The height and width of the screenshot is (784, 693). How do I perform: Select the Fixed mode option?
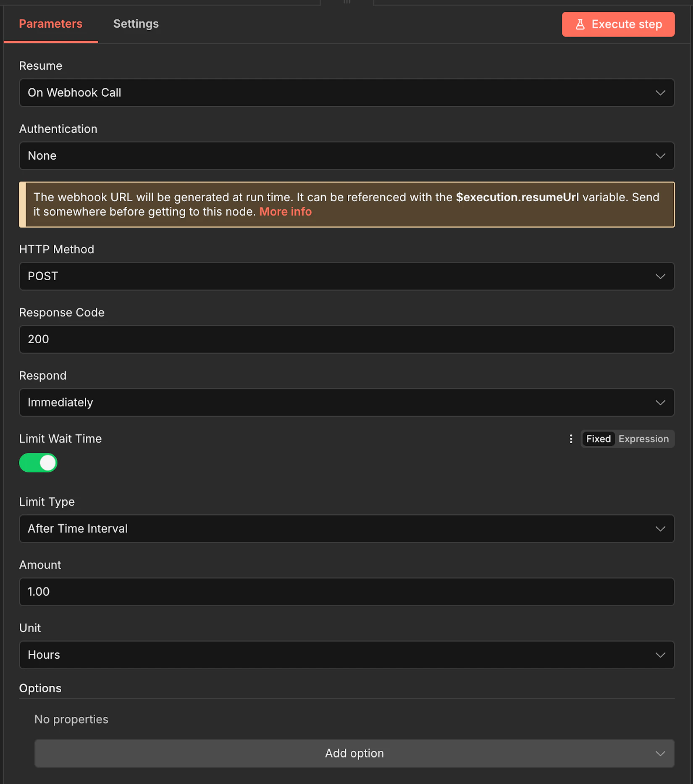click(598, 439)
